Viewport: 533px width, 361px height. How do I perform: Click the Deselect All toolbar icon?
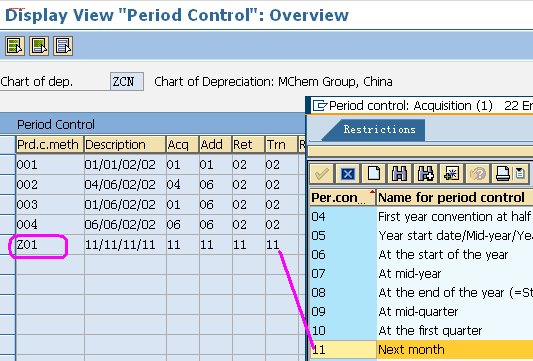point(63,46)
